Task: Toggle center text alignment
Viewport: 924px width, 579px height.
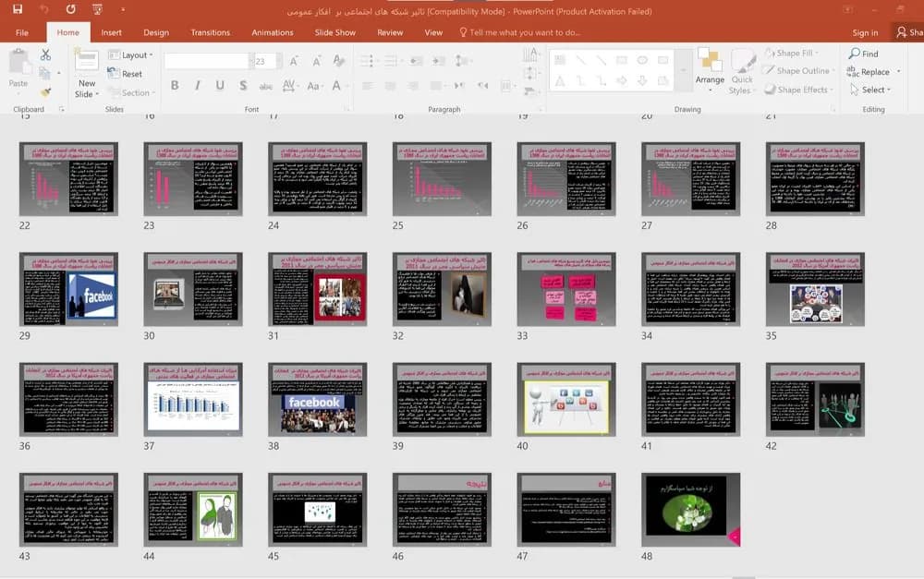Action: click(x=390, y=86)
